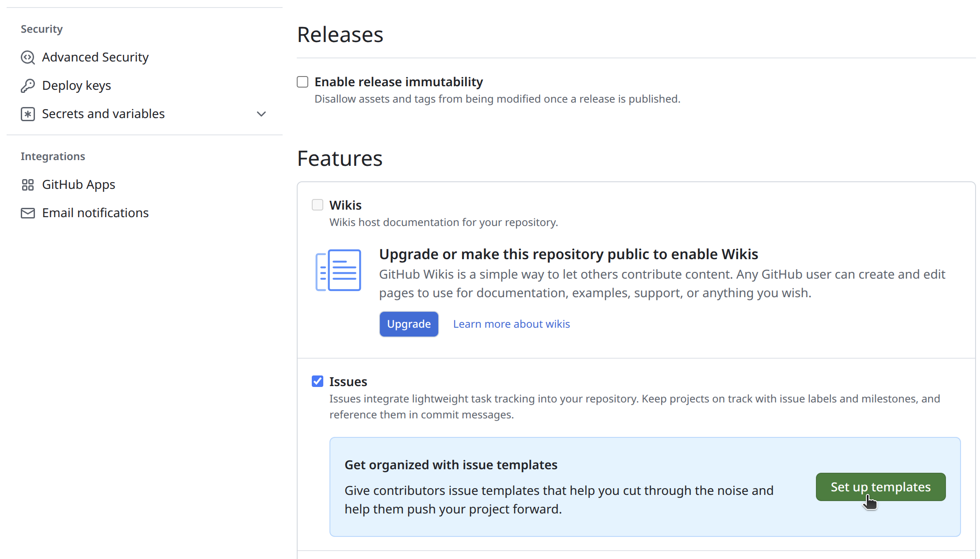This screenshot has width=980, height=559.
Task: Expand the Secrets and variables chevron
Action: pos(261,114)
